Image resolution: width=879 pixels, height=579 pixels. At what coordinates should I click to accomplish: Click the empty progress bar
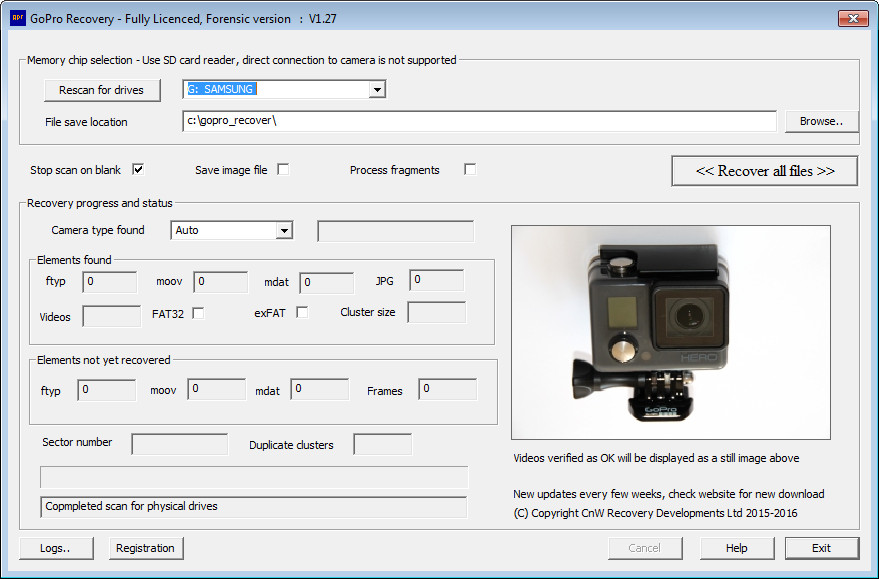(x=254, y=477)
